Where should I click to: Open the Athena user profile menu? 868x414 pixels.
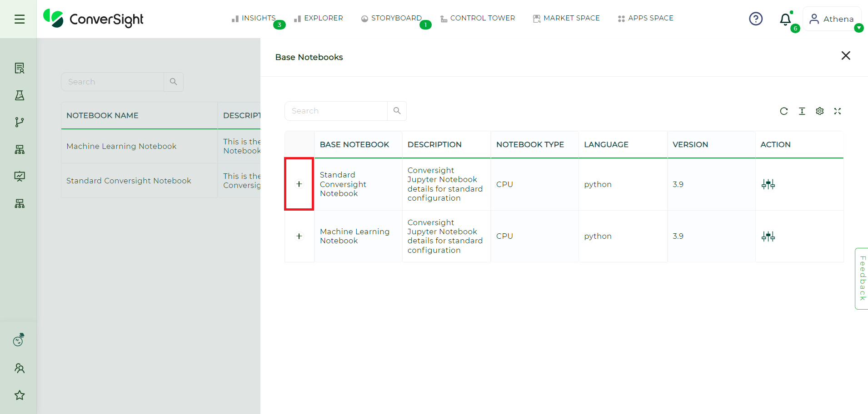coord(832,19)
